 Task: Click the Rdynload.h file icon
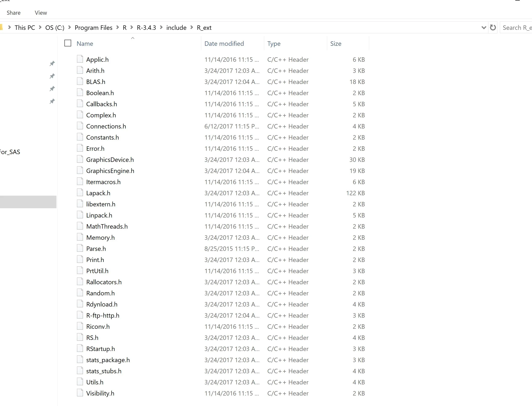click(x=80, y=304)
